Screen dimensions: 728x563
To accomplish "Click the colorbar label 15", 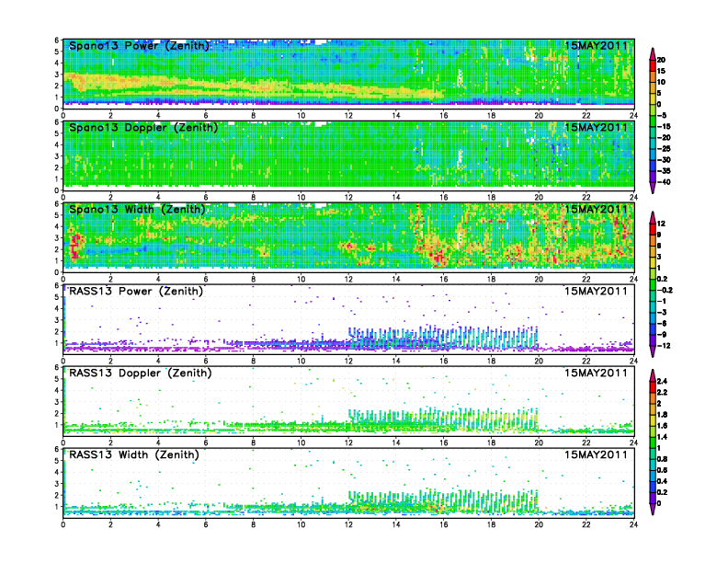I will pyautogui.click(x=661, y=71).
